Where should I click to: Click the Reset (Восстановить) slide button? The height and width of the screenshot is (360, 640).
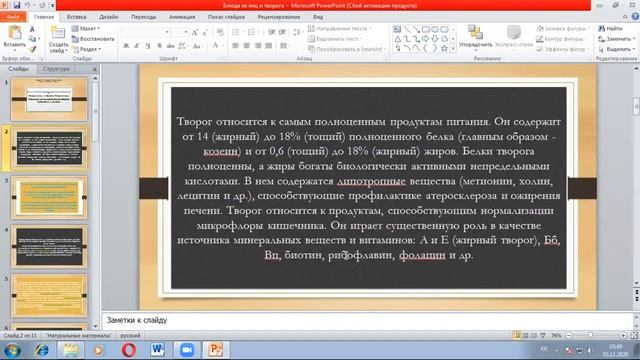(x=93, y=39)
